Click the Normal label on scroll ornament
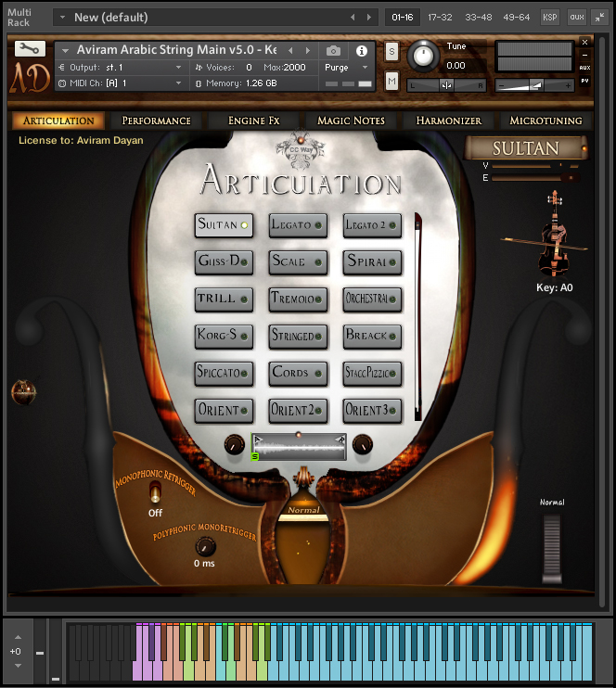This screenshot has height=688, width=616. tap(303, 510)
